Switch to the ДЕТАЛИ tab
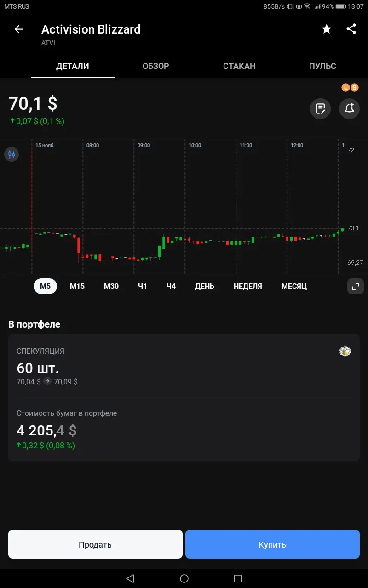The image size is (368, 588). coord(73,66)
